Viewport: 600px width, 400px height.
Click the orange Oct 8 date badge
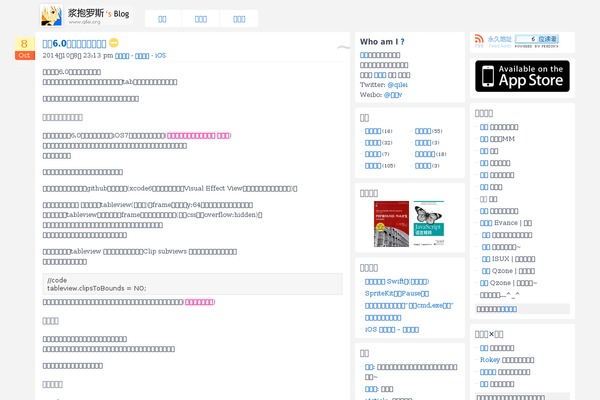pos(23,48)
